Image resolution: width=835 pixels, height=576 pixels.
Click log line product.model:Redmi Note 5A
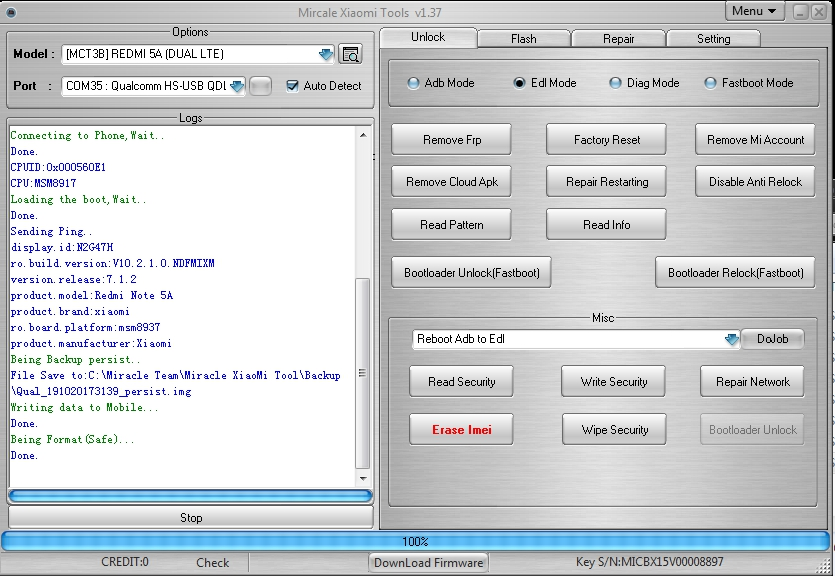point(92,295)
